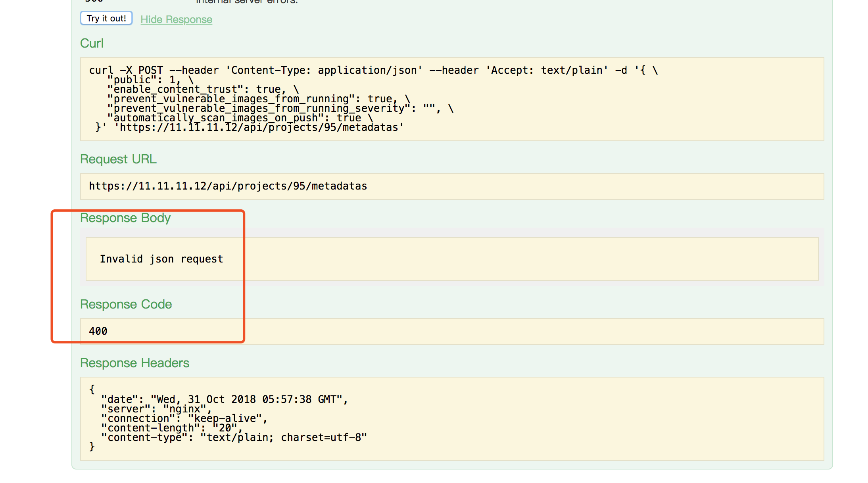Click the Response Body heading
The height and width of the screenshot is (483, 868).
(x=125, y=218)
